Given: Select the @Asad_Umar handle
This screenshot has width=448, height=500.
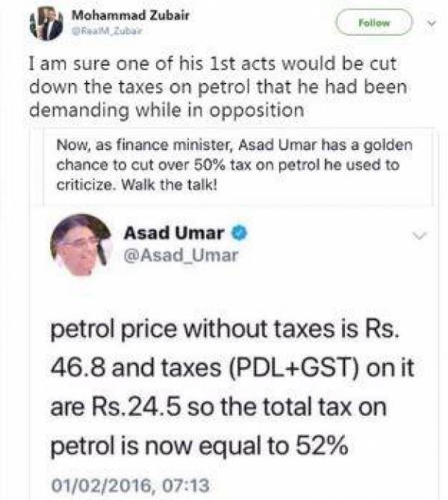Looking at the screenshot, I should 181,256.
